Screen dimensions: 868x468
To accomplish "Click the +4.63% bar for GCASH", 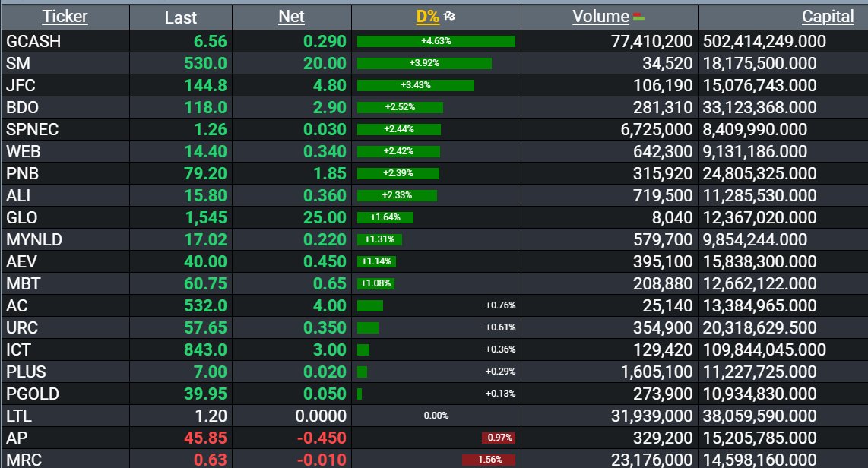I will (x=436, y=42).
